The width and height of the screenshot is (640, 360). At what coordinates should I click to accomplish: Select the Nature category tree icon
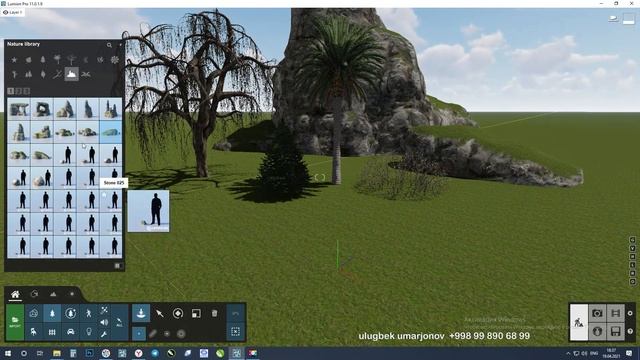52,313
